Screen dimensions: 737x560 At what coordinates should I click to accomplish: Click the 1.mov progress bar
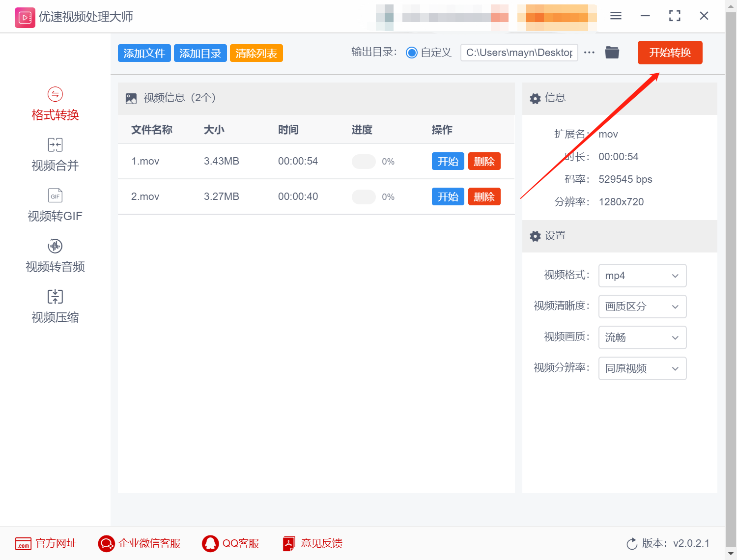click(364, 162)
